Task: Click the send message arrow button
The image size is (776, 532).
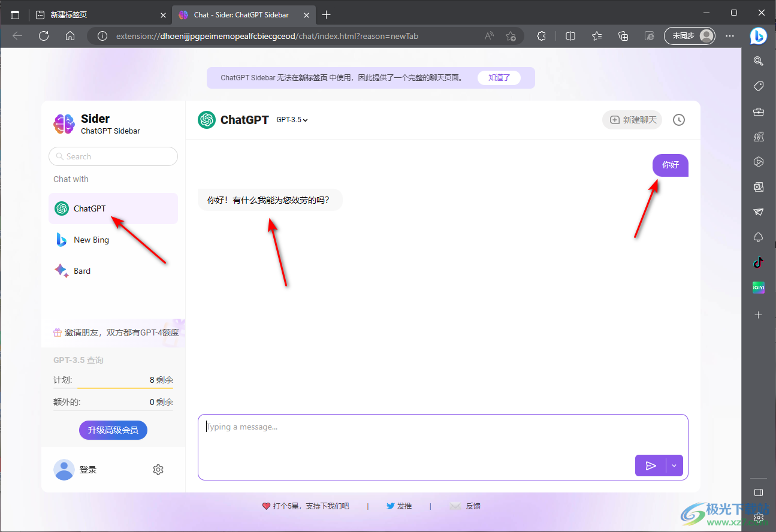Action: pos(651,465)
